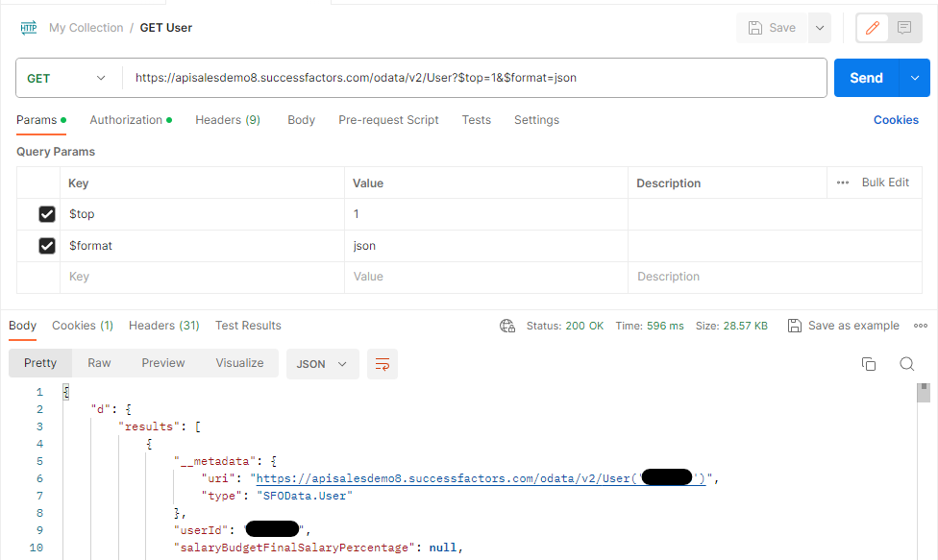The width and height of the screenshot is (938, 560).
Task: Click the network globe icon
Action: pos(507,326)
